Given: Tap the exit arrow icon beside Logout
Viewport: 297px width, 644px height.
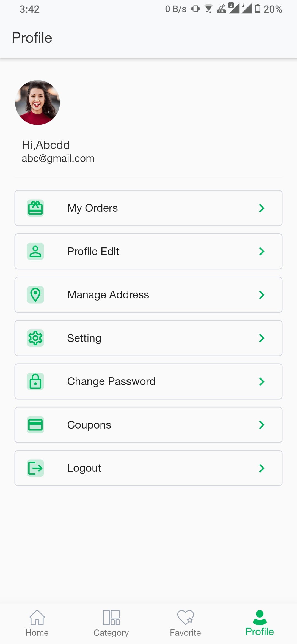Looking at the screenshot, I should (35, 468).
